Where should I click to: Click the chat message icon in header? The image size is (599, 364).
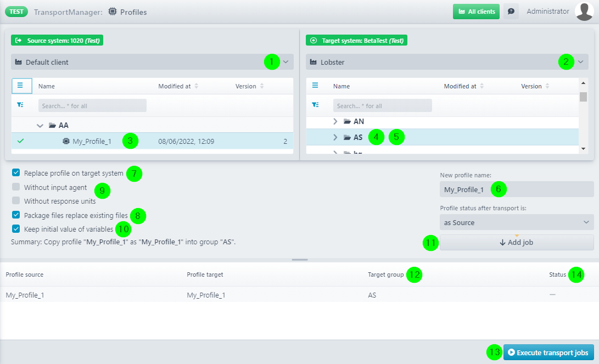511,12
